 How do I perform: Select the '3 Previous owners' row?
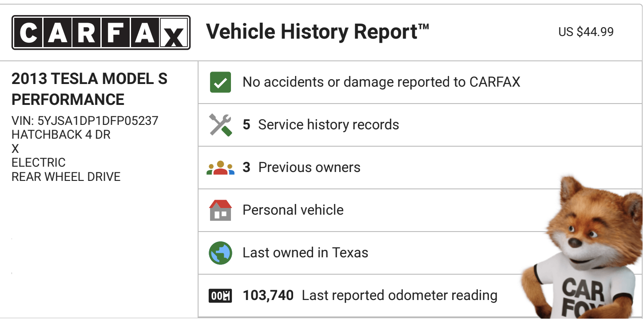pyautogui.click(x=302, y=168)
